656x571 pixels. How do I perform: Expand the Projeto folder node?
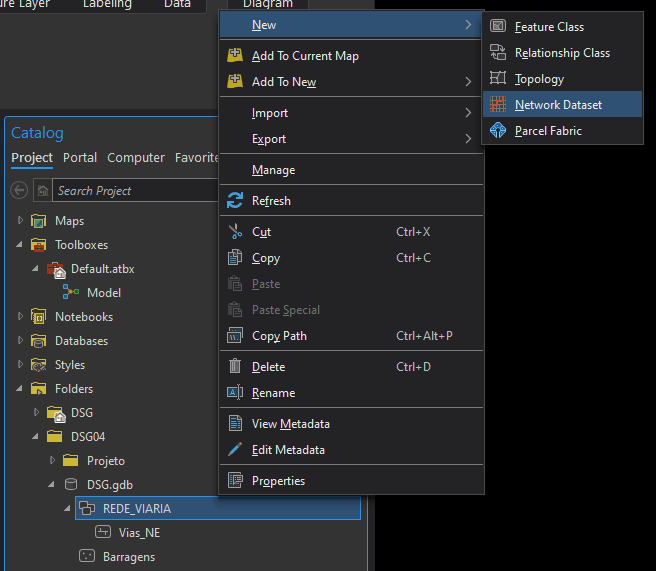point(52,461)
